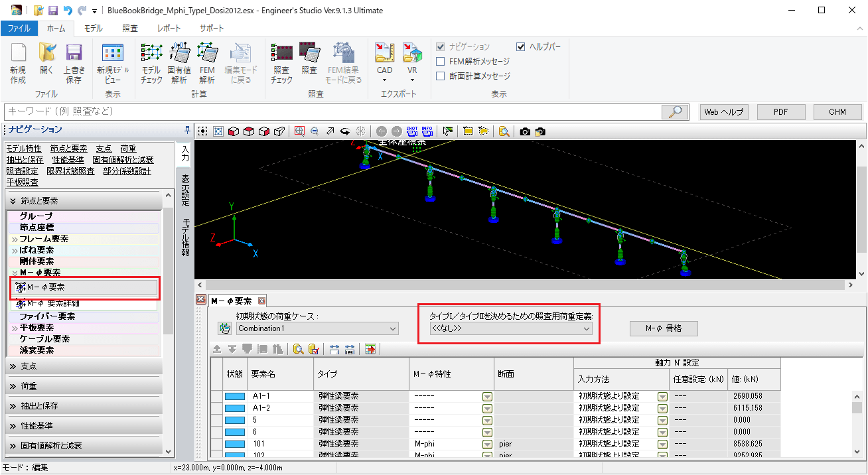
Task: Run the モデルチェック model check tool
Action: [x=151, y=63]
